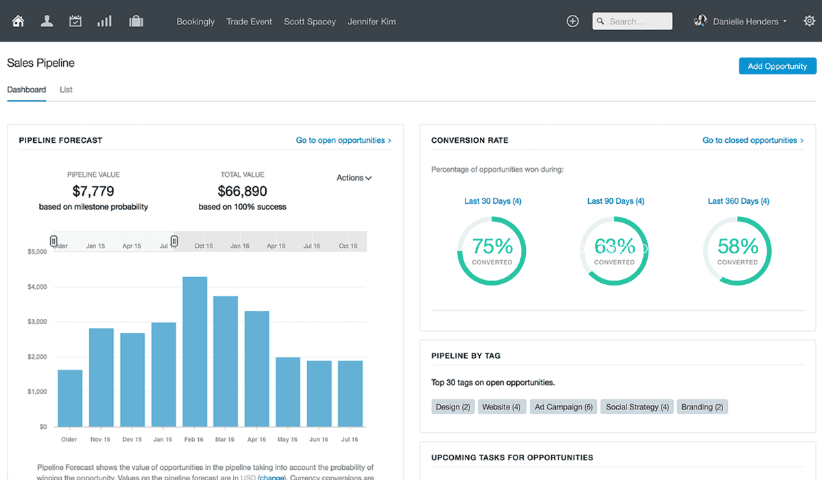This screenshot has width=822, height=480.
Task: Open the Bookingly recent item
Action: coord(196,21)
